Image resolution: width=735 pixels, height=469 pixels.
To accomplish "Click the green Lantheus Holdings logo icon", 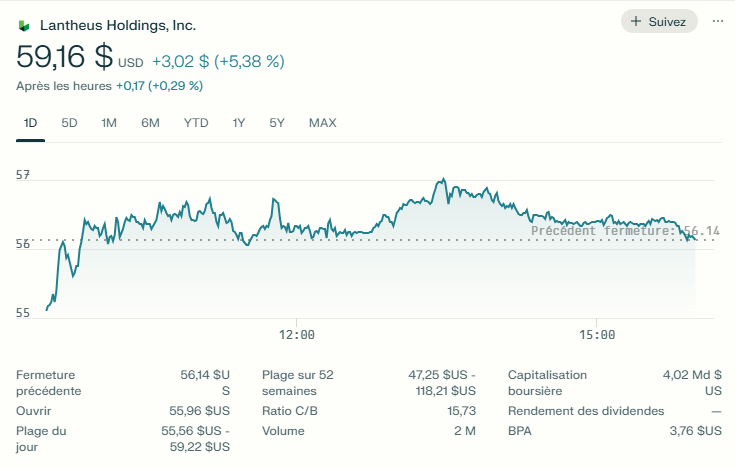I will point(24,25).
